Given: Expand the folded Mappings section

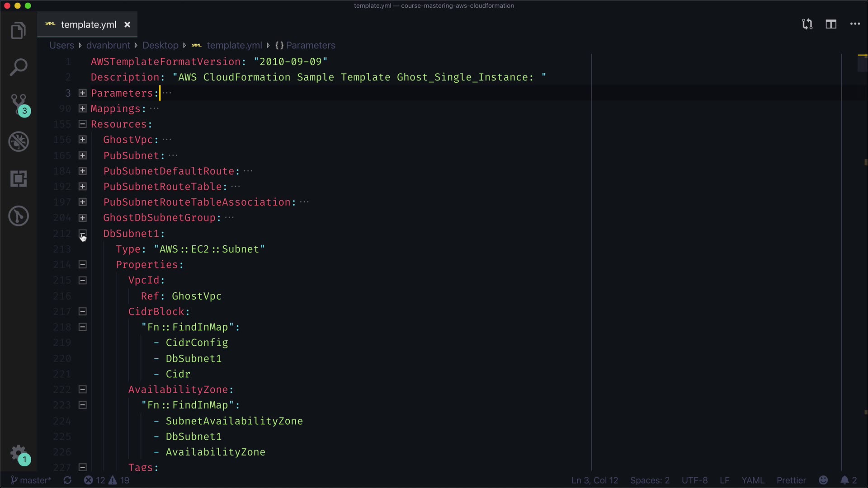Looking at the screenshot, I should pyautogui.click(x=83, y=108).
